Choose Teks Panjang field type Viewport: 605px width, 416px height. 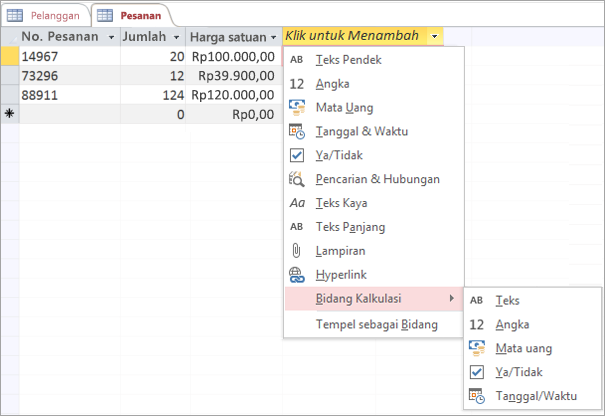[373, 227]
